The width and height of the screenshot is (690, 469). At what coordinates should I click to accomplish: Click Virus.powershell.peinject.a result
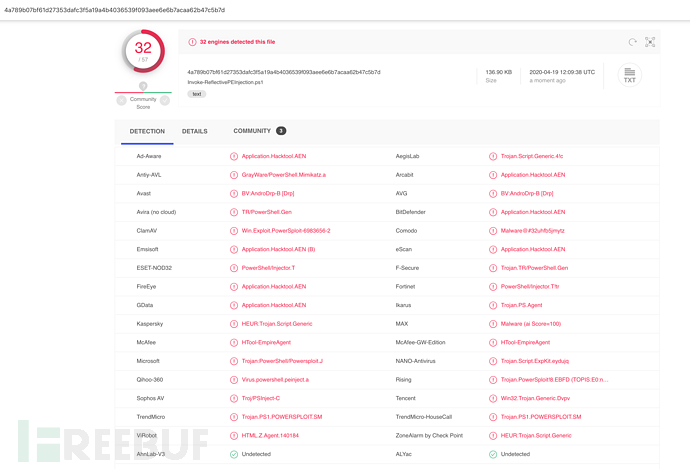pyautogui.click(x=275, y=380)
